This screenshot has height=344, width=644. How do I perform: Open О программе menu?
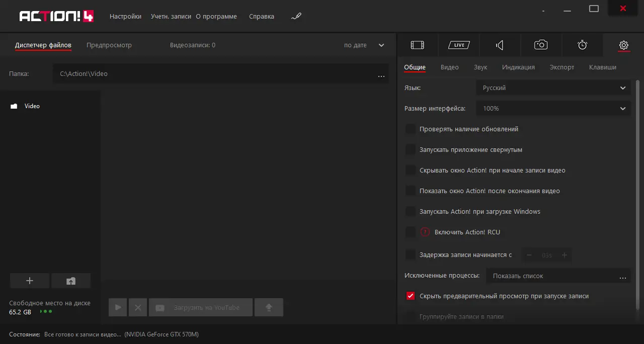216,16
